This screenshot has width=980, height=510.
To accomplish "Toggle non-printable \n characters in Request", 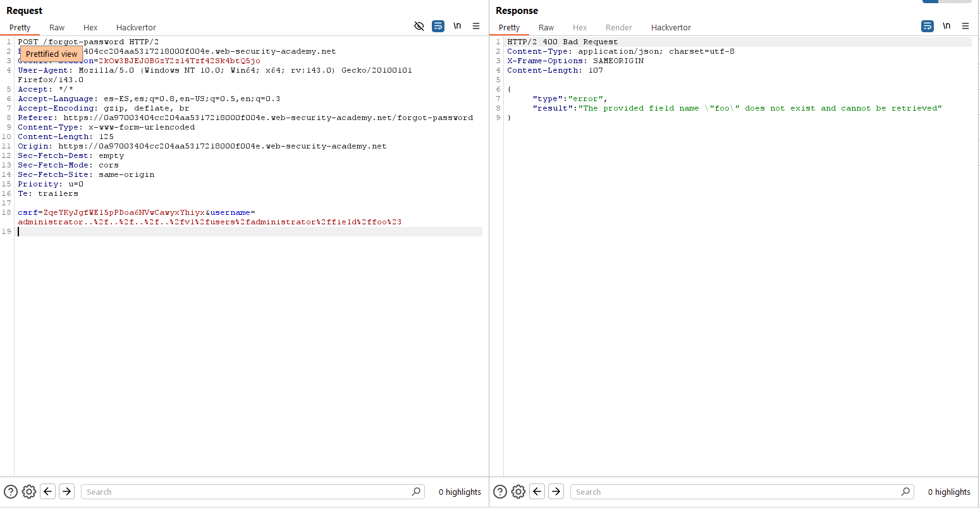I will (x=457, y=26).
